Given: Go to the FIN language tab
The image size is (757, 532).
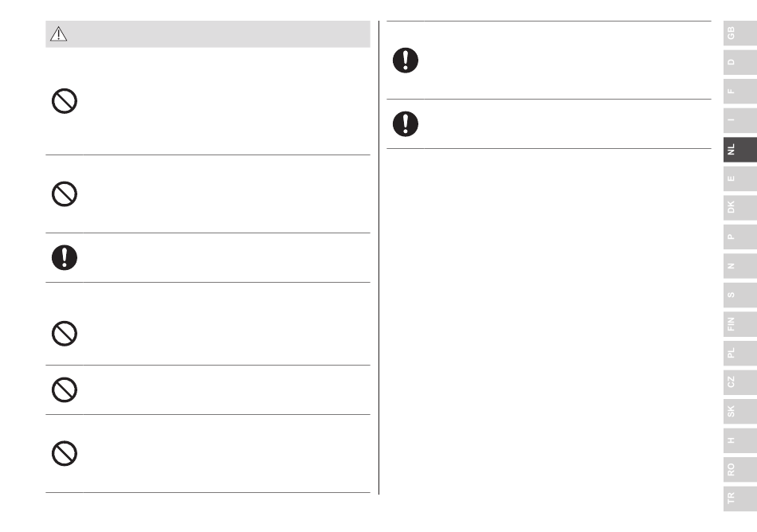Looking at the screenshot, I should coord(740,324).
